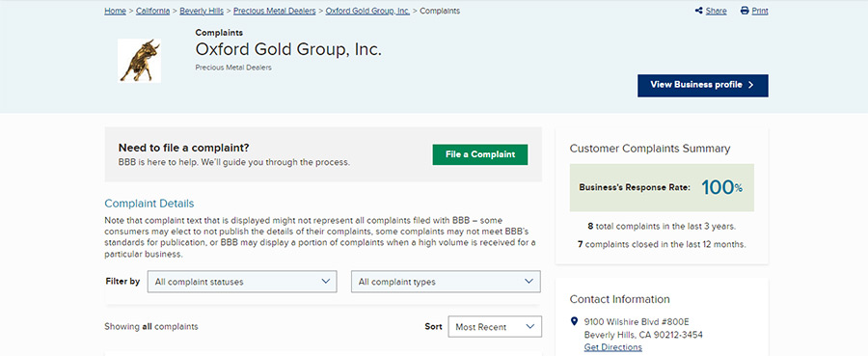The width and height of the screenshot is (868, 356).
Task: Click the Get Directions link
Action: 612,347
